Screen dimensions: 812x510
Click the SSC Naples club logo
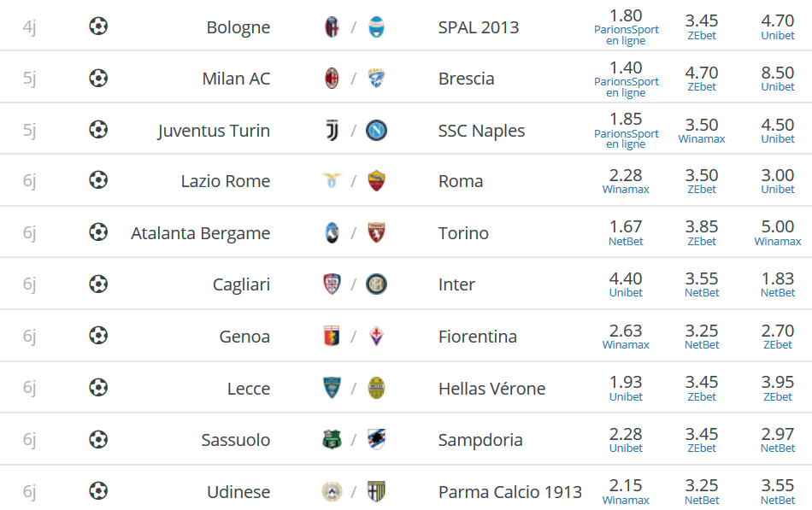tap(376, 130)
